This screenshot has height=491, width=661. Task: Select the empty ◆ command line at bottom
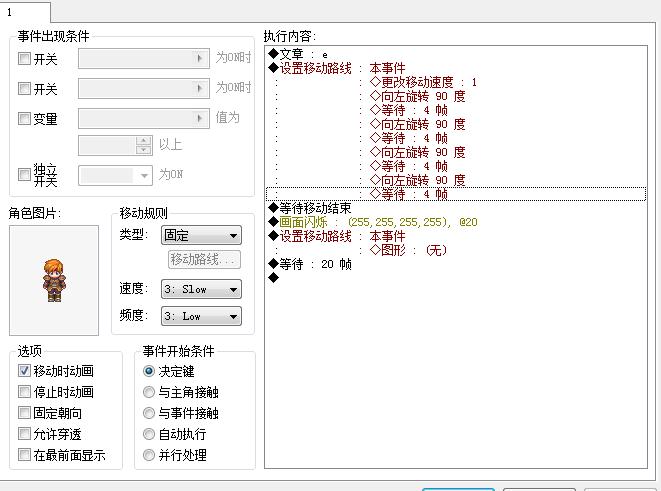coord(456,278)
